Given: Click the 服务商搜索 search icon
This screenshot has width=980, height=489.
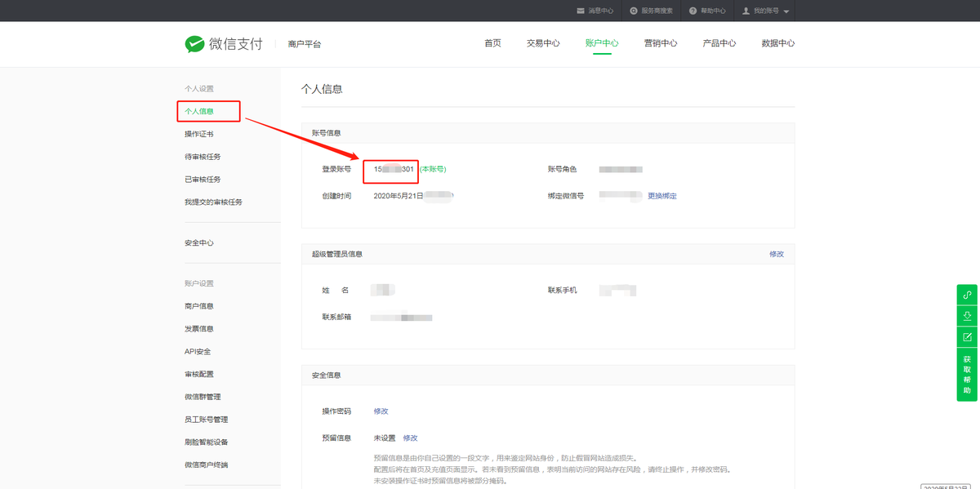Looking at the screenshot, I should tap(634, 11).
